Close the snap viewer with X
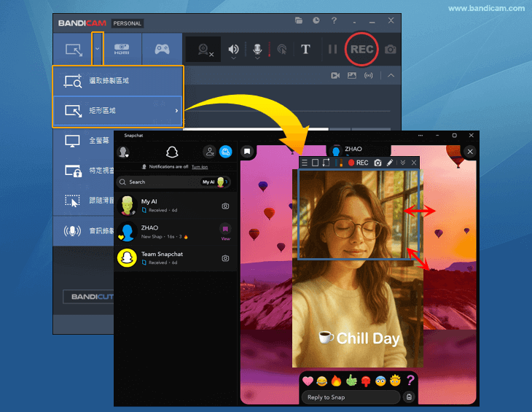Image resolution: width=532 pixels, height=412 pixels. (x=469, y=152)
